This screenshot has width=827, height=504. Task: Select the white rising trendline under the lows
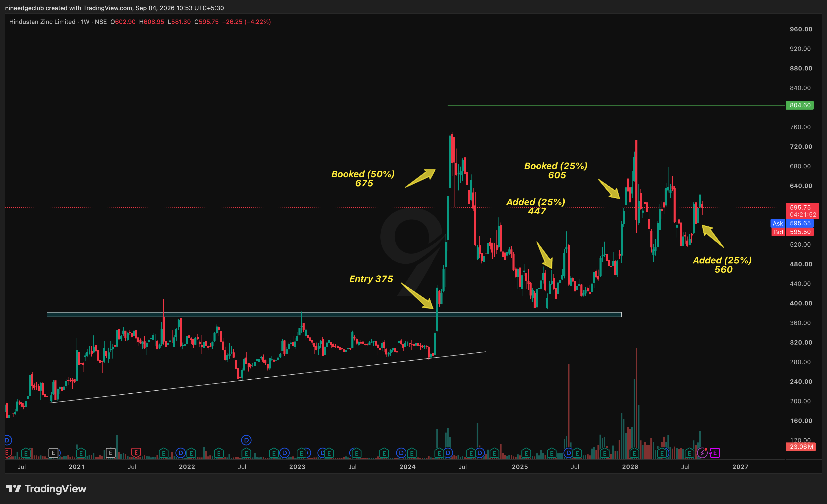[x=267, y=377]
